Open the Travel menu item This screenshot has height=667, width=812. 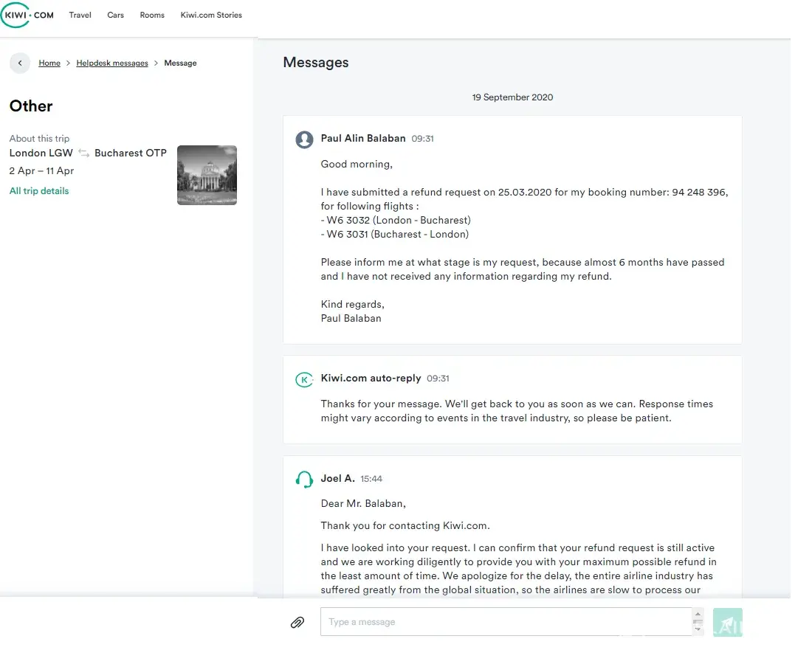point(80,15)
